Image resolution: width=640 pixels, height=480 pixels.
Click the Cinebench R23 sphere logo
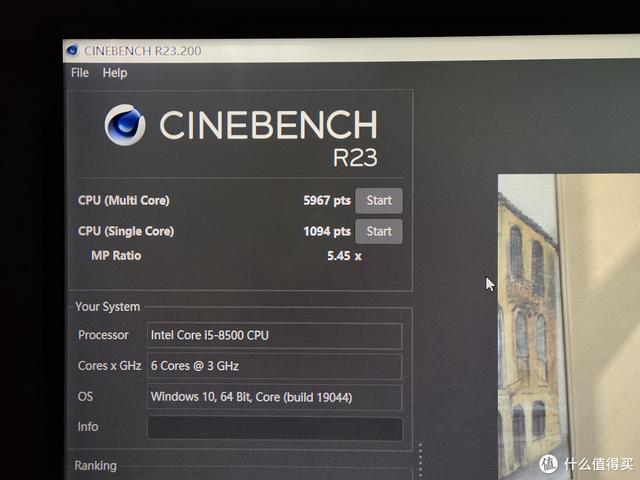coord(124,125)
